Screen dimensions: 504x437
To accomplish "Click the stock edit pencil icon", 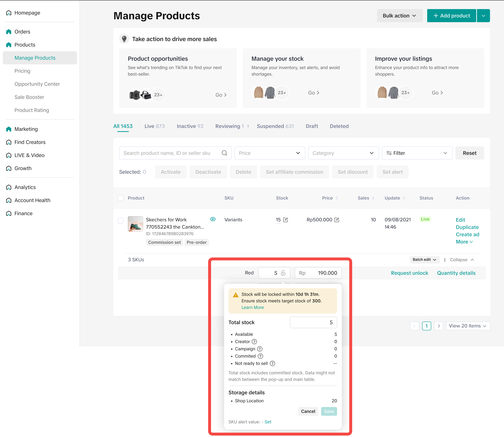I will [x=286, y=220].
